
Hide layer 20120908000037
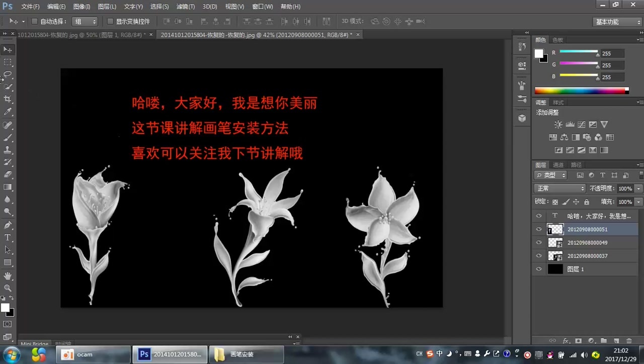[539, 256]
